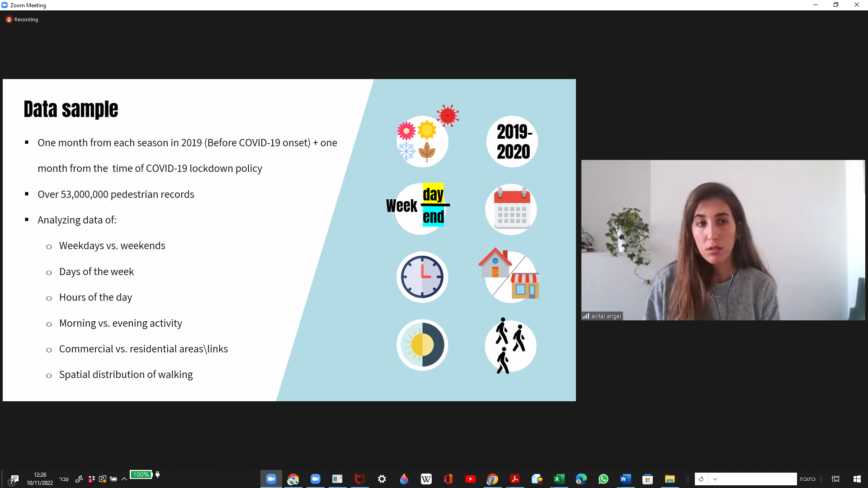Open the Windows Start menu
Viewport: 868px width, 488px height.
857,479
